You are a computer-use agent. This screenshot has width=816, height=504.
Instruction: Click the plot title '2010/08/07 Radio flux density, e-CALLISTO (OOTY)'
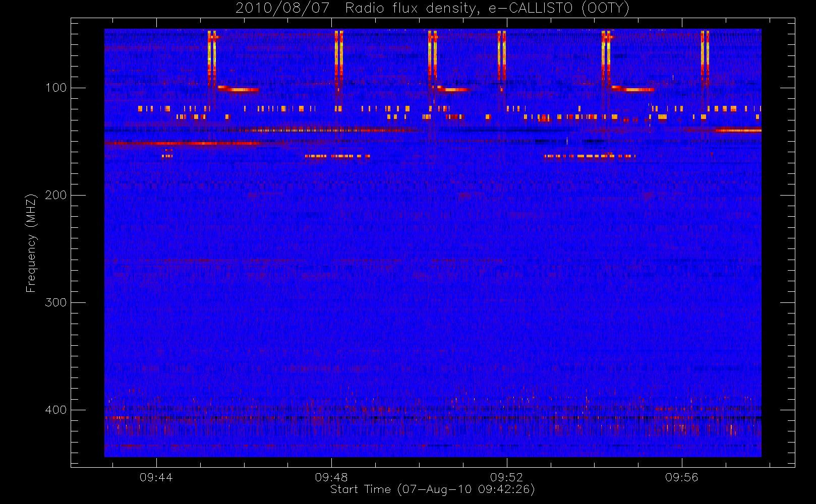click(x=433, y=9)
